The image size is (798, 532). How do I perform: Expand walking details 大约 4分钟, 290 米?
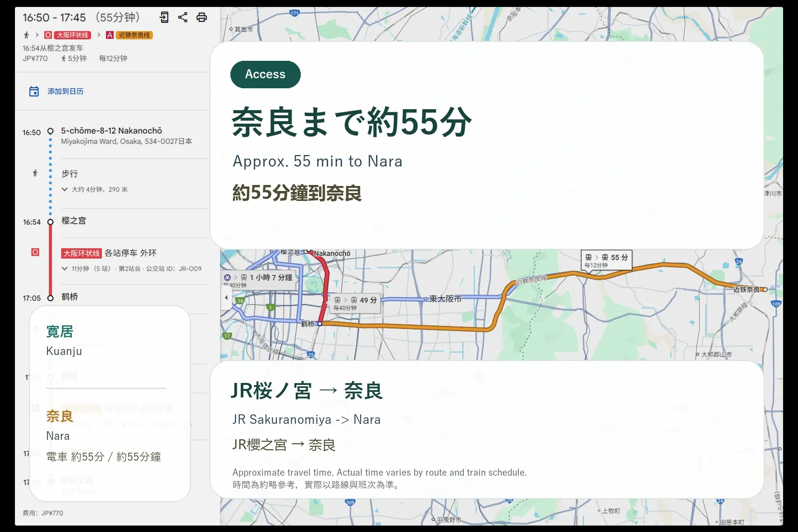(95, 189)
